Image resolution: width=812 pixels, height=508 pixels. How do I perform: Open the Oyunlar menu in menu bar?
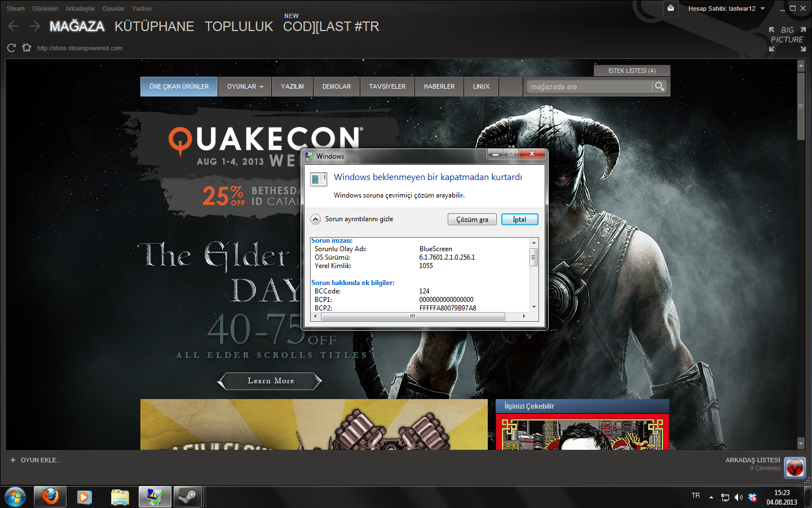pos(113,8)
